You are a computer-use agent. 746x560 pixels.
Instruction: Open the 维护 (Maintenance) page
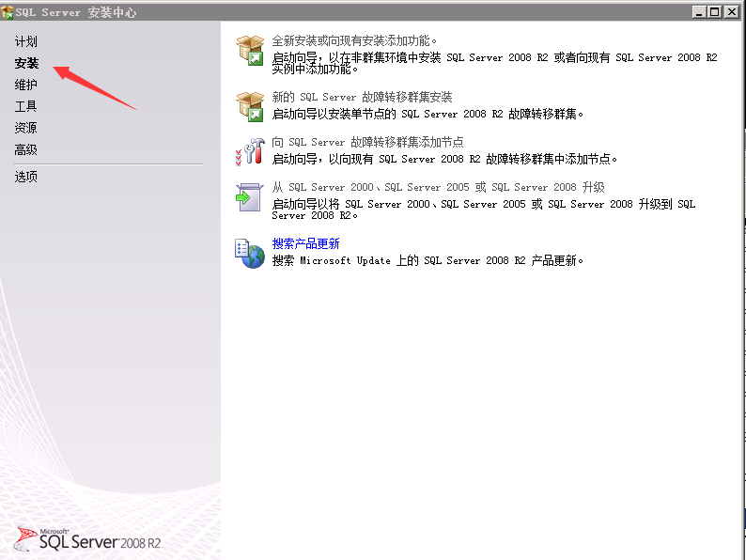pos(25,85)
